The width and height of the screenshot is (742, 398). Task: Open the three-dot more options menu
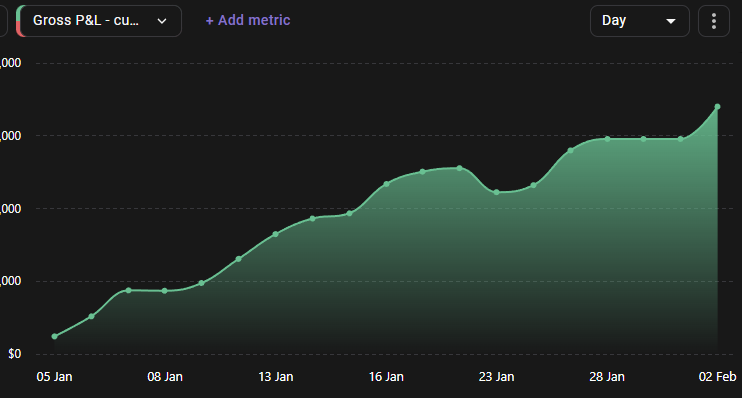pos(714,21)
